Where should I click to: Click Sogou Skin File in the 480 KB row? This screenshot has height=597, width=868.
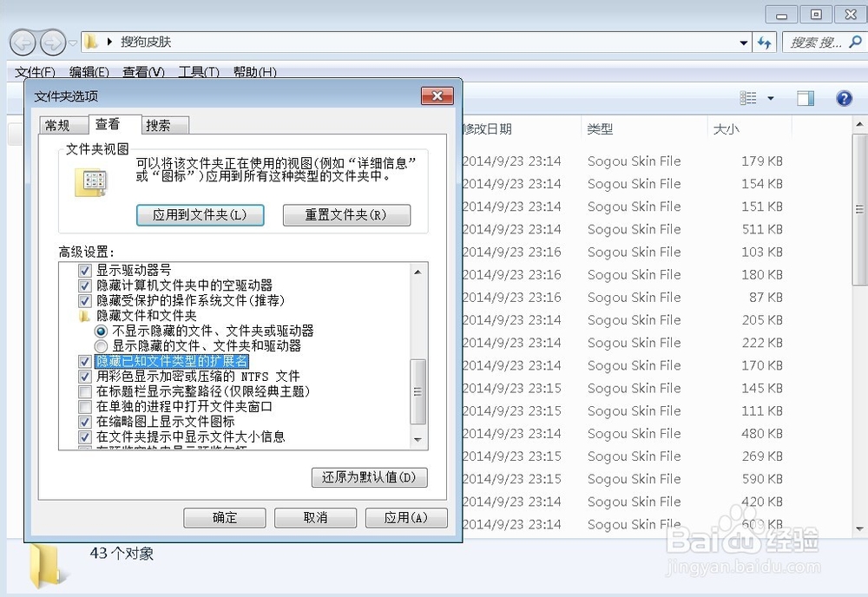pyautogui.click(x=634, y=433)
